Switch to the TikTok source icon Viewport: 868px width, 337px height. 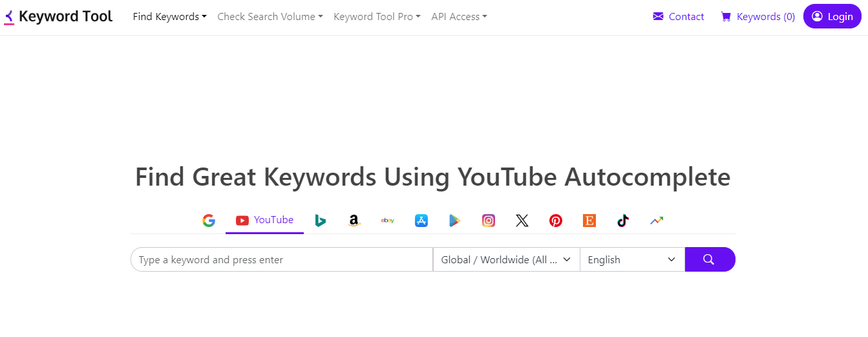[623, 221]
